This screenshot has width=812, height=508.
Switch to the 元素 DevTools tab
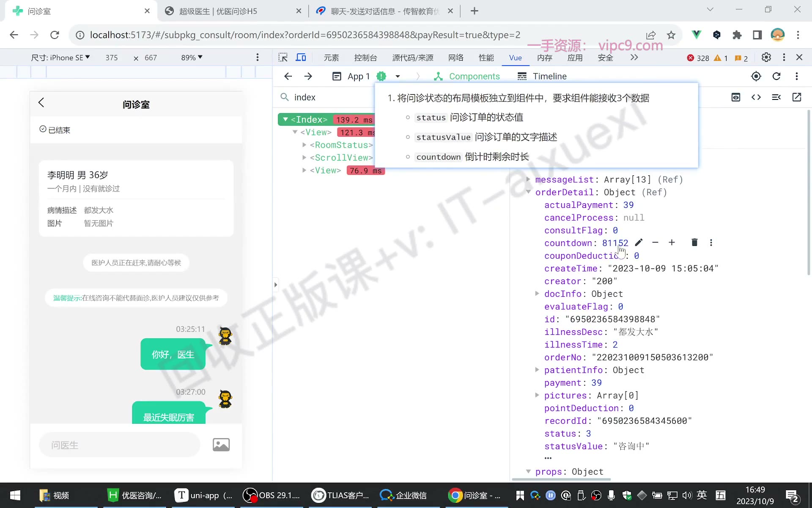point(332,58)
